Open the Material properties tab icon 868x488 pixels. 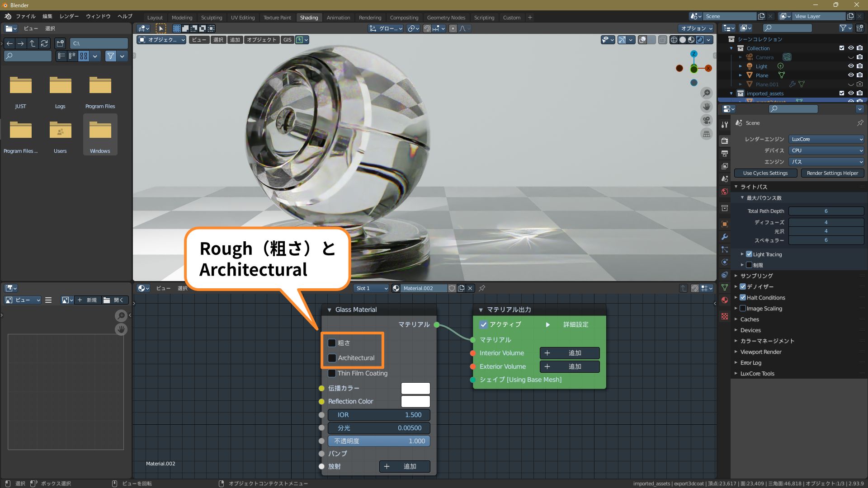725,300
